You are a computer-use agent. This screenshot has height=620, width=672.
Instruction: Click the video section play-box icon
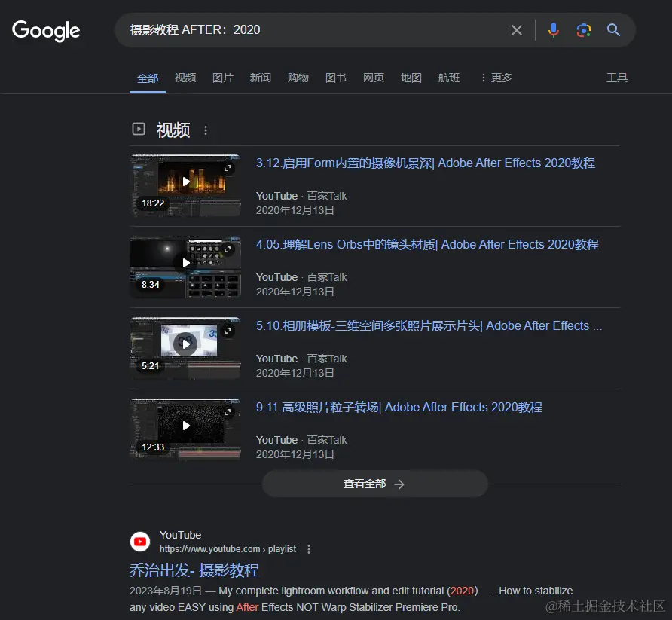[x=139, y=129]
